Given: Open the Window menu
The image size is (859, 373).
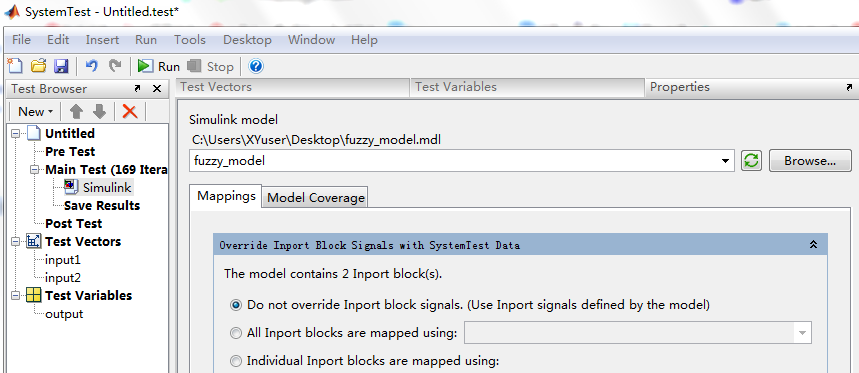Looking at the screenshot, I should coord(311,40).
